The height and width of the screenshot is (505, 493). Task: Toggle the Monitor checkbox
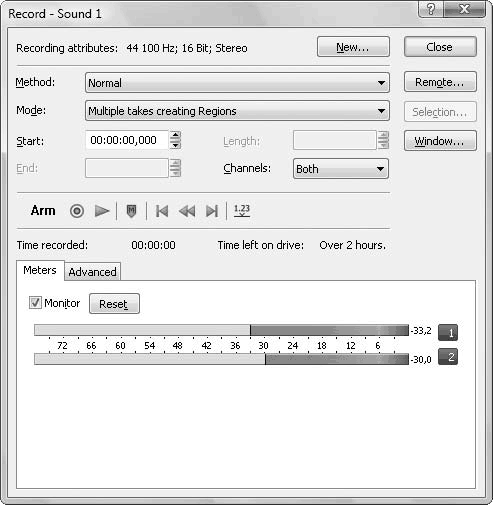click(x=35, y=303)
